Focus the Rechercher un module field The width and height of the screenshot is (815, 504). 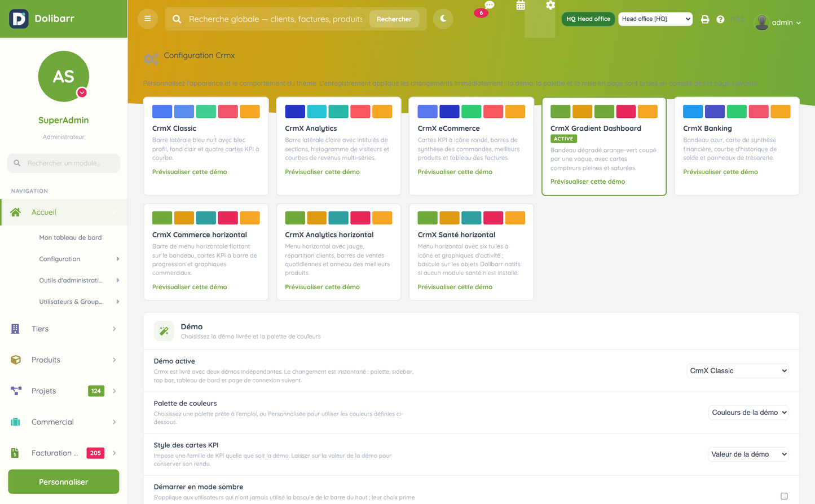tap(64, 163)
